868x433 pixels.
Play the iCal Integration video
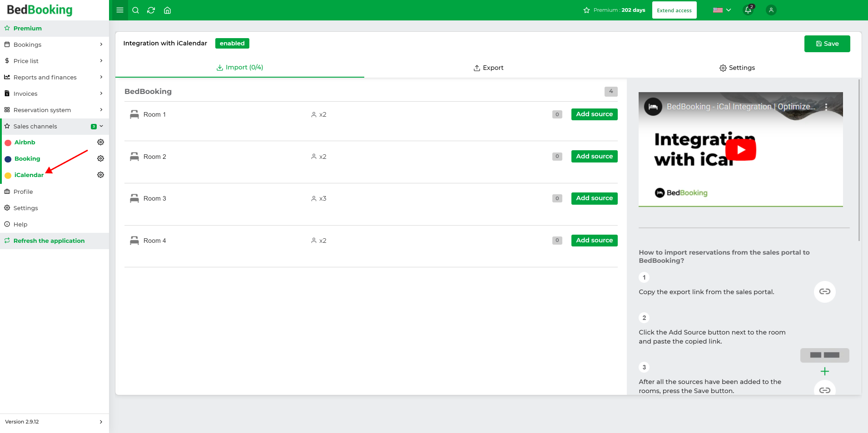point(740,150)
